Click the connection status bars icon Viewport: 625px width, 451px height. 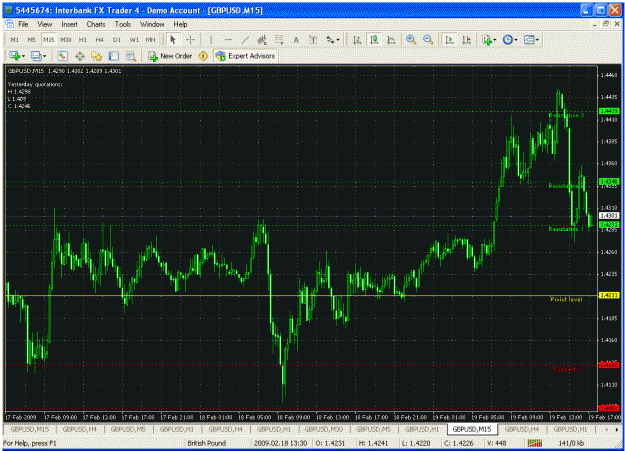click(535, 443)
